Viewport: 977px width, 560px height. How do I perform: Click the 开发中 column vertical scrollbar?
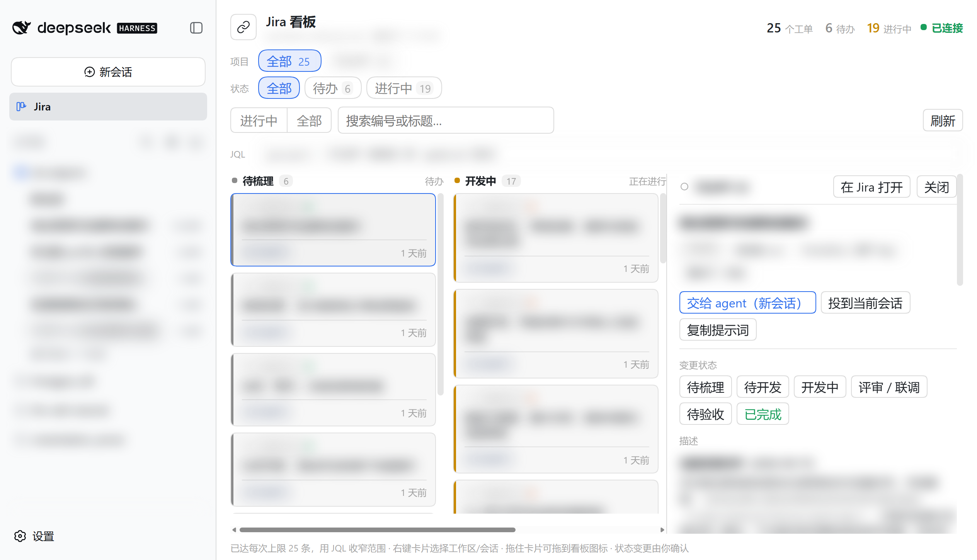coord(663,229)
